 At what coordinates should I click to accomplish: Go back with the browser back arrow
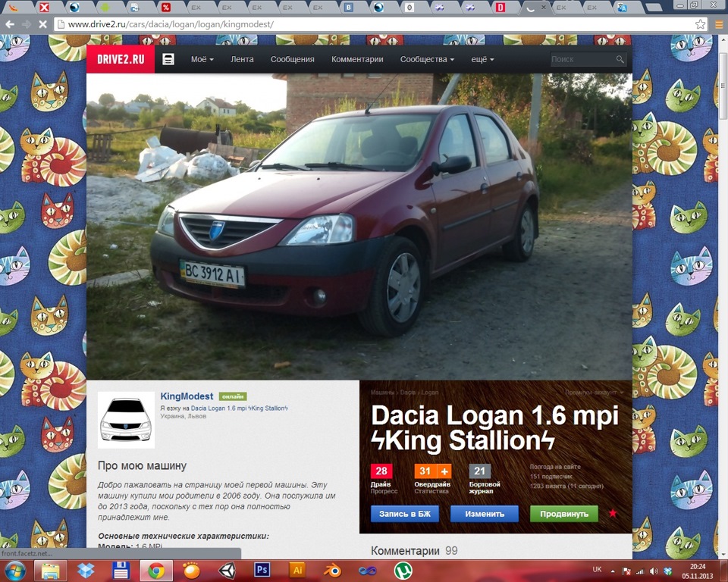(10, 24)
